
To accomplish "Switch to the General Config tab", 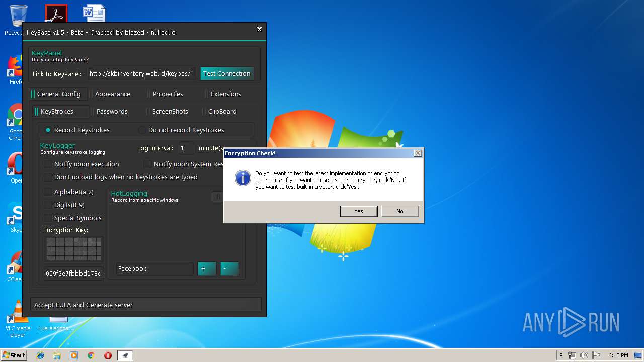I will tap(59, 94).
